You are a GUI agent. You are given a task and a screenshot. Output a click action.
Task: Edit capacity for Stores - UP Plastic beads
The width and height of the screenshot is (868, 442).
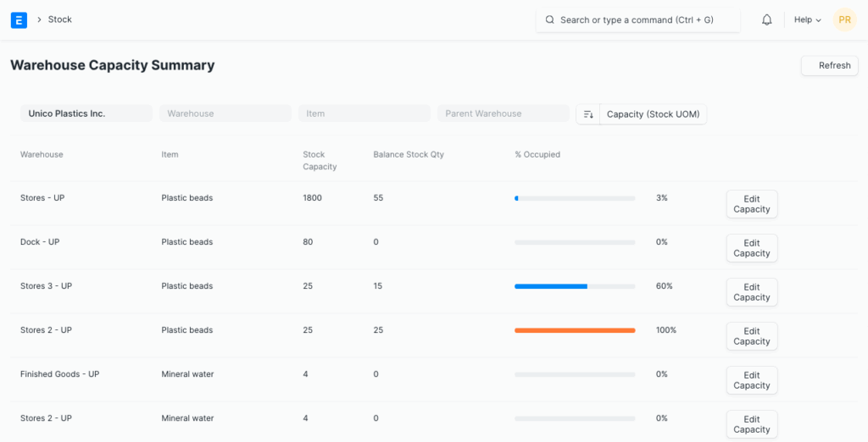(x=751, y=204)
